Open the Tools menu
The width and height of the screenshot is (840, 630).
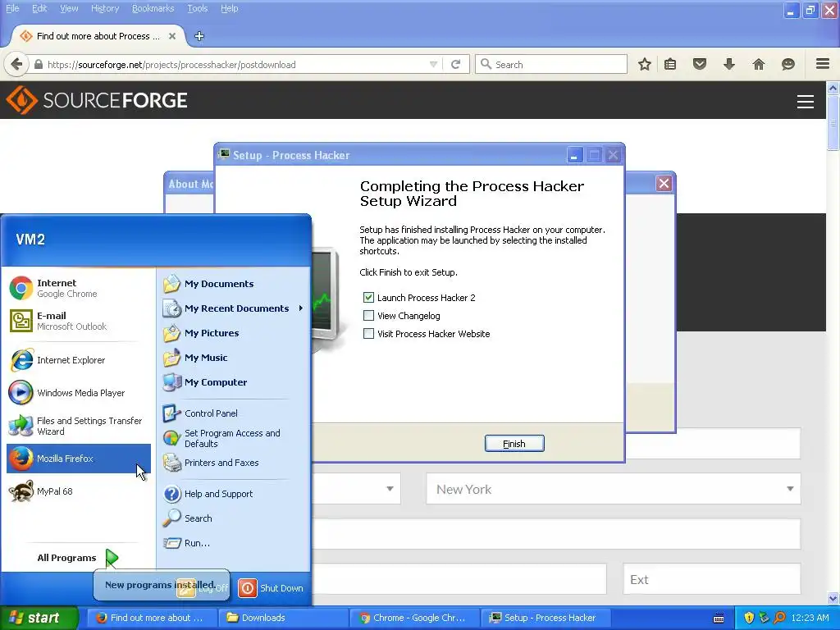198,8
